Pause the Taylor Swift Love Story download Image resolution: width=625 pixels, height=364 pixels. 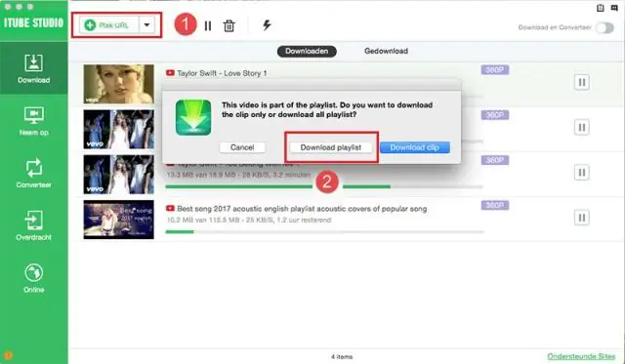coord(582,82)
